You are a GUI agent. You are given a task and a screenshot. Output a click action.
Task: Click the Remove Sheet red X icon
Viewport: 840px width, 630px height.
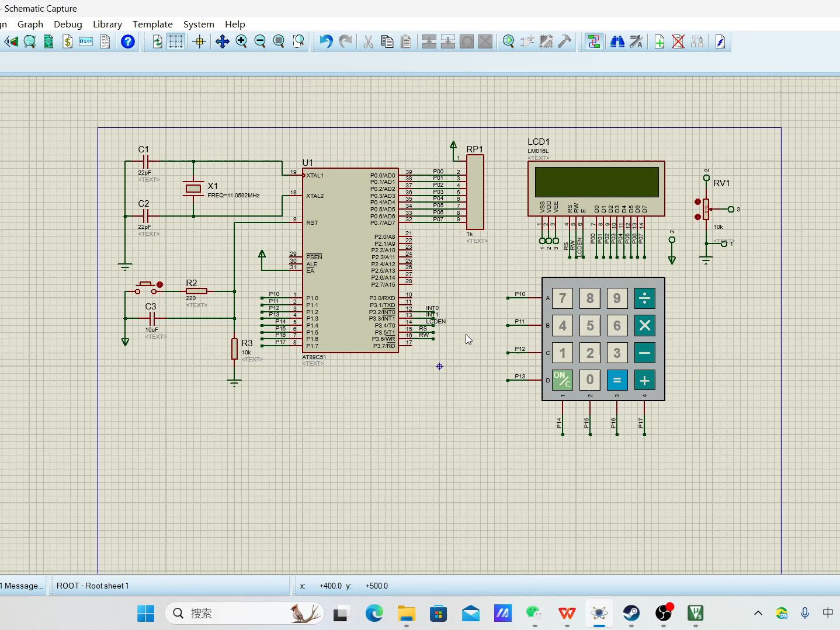678,41
